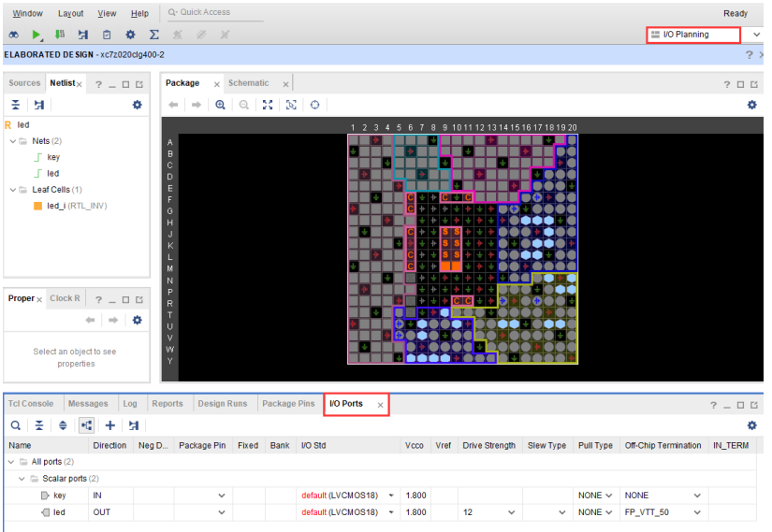Click the green Run arrow in main toolbar
This screenshot has height=532, width=772.
coord(36,35)
